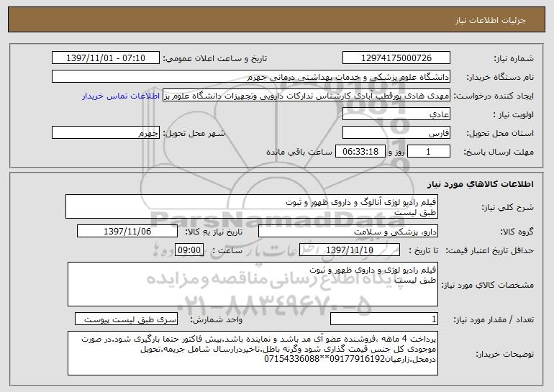This screenshot has height=392, width=554.
Task: Click the buyer notes text area
Action: coord(253,353)
